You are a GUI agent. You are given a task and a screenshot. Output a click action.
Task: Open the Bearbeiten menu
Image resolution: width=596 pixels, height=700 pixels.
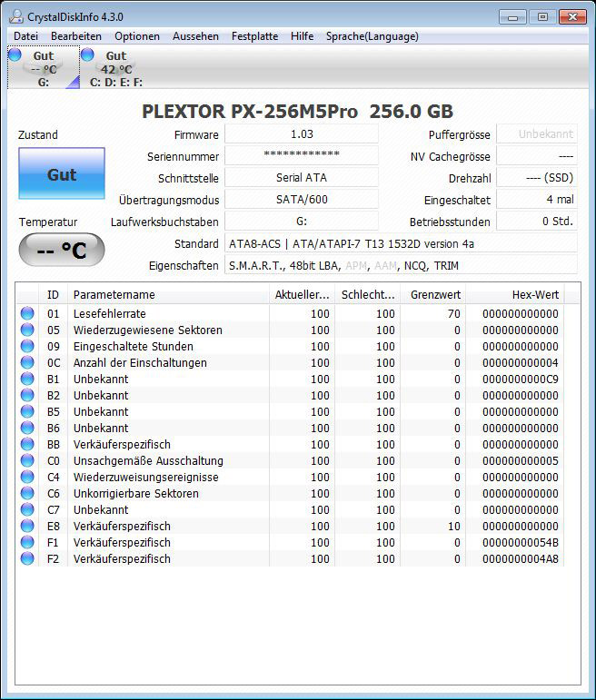point(76,36)
